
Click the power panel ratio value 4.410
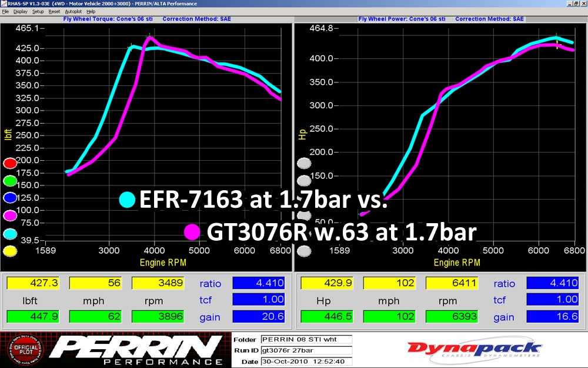pos(553,283)
